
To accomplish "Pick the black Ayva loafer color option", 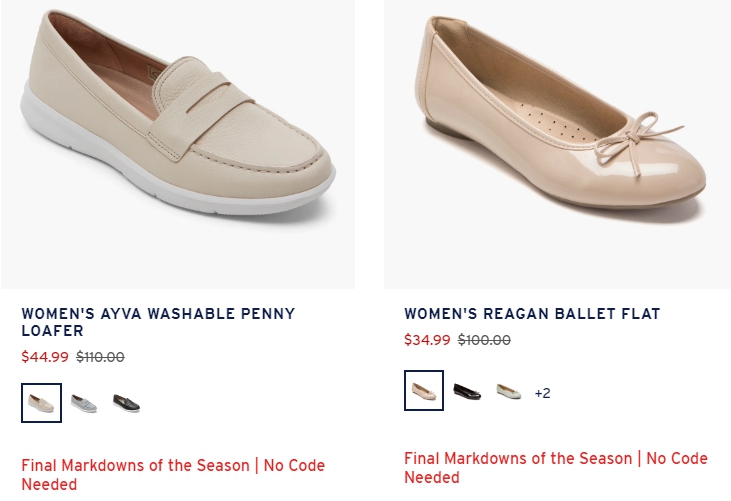I will point(126,403).
